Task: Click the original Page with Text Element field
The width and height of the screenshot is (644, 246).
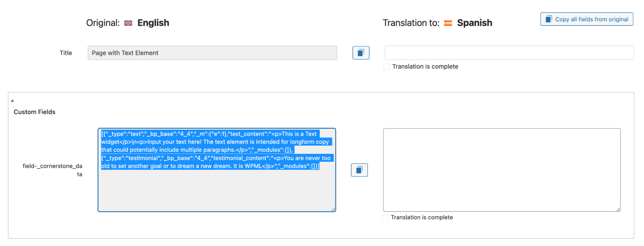Action: pyautogui.click(x=212, y=53)
